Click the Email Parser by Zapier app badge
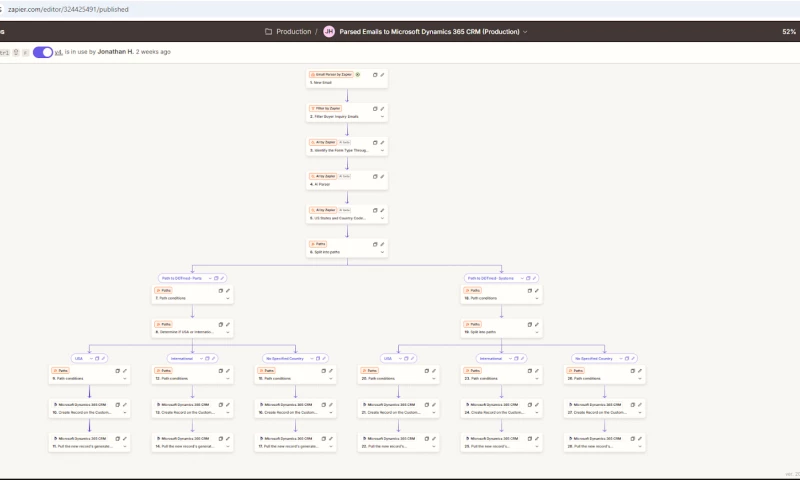Image resolution: width=800 pixels, height=480 pixels. click(331, 74)
